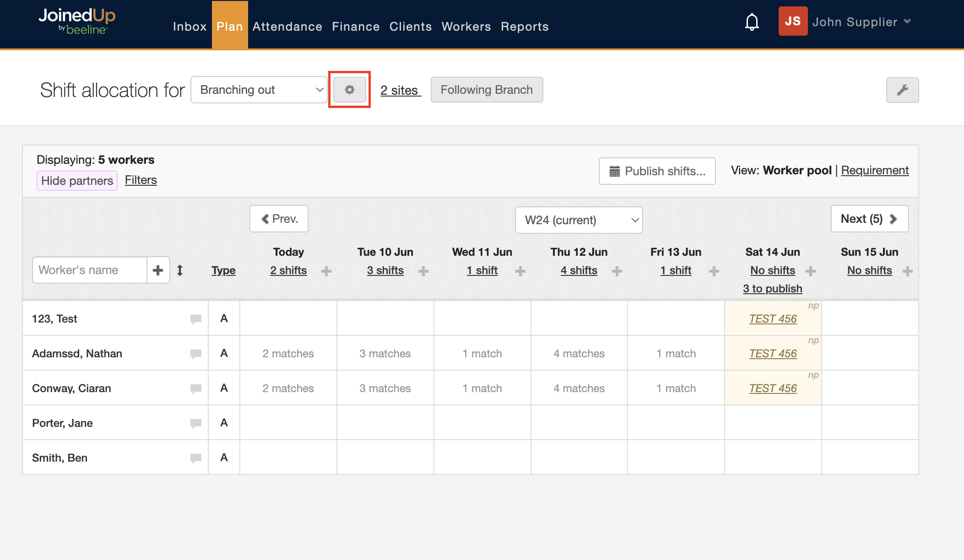Open the 3 to publish link
Viewport: 964px width, 560px height.
click(x=772, y=289)
